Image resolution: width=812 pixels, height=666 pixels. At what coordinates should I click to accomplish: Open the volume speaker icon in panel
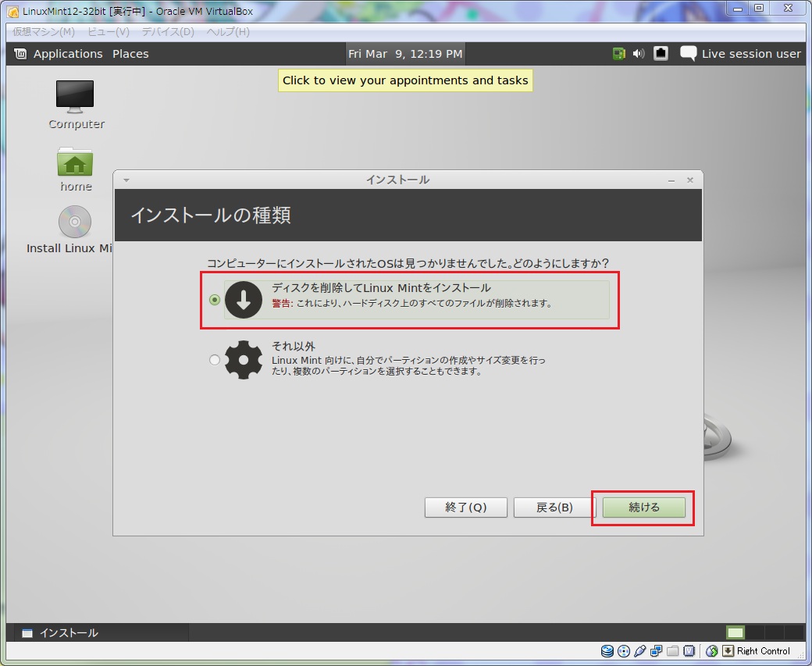pyautogui.click(x=639, y=53)
